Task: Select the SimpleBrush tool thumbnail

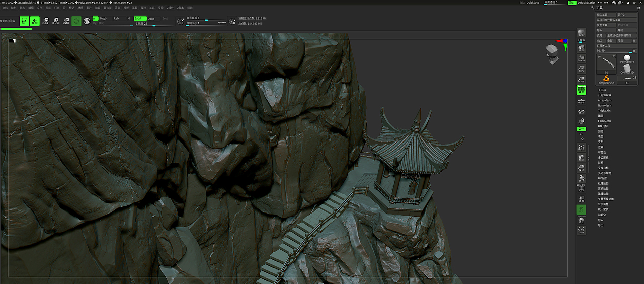Action: [606, 78]
